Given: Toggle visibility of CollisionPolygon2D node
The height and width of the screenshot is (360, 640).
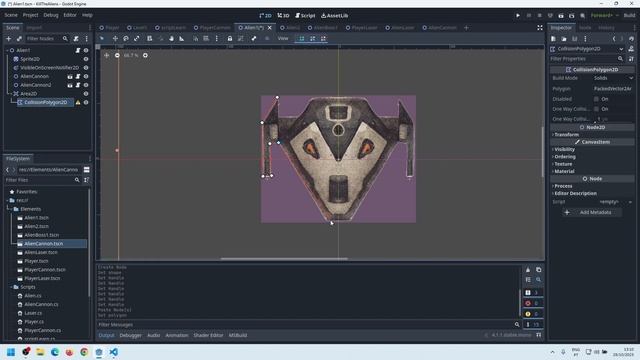Looking at the screenshot, I should point(86,102).
